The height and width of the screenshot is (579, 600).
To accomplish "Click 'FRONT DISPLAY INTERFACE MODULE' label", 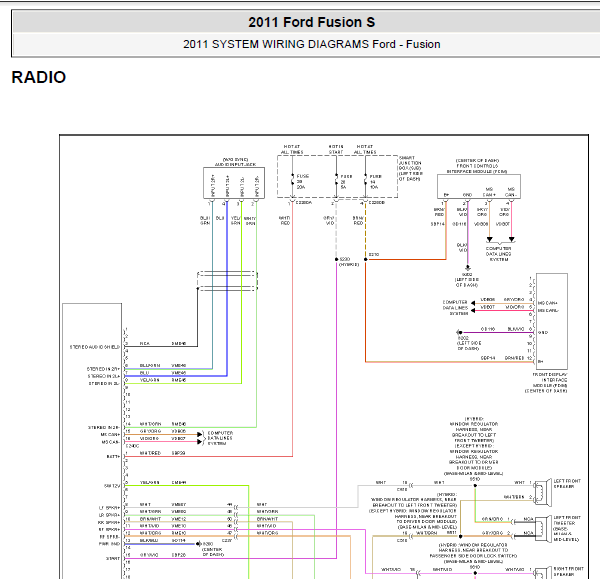I will coord(547,383).
